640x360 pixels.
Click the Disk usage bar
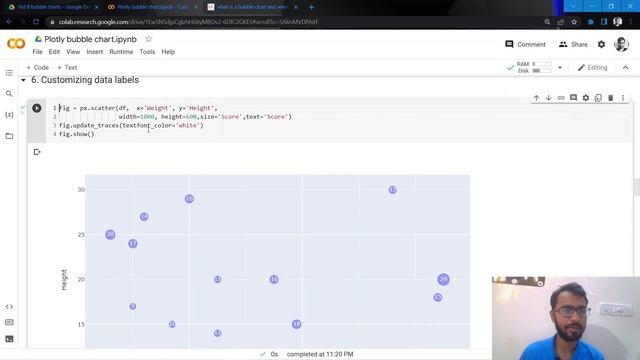[542, 71]
